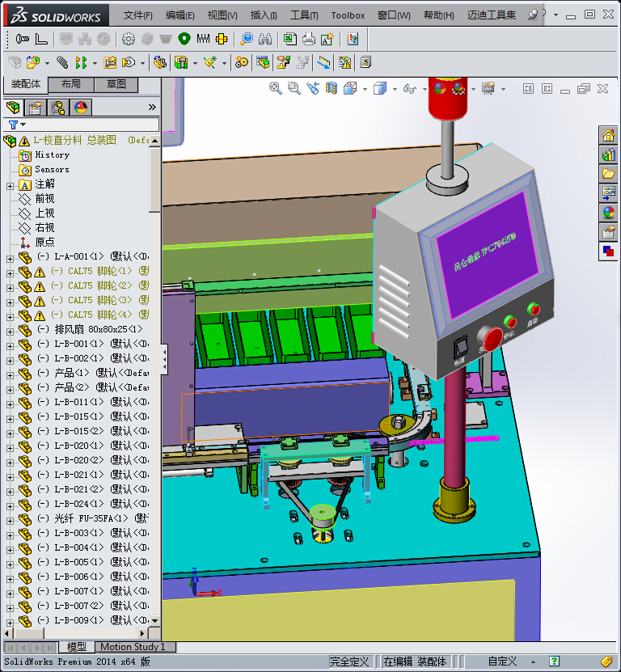Viewport: 621px width, 672px height.
Task: Open FeatureManager design tree tab icon
Action: click(x=13, y=107)
